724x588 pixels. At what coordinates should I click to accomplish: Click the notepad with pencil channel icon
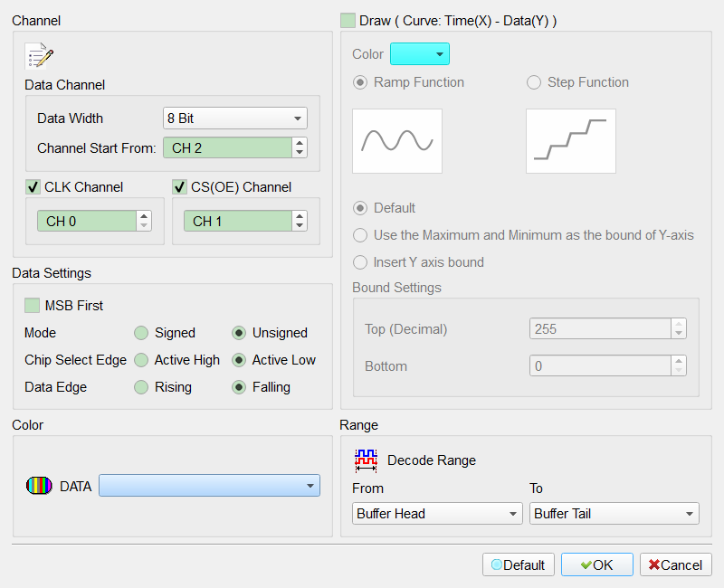39,55
